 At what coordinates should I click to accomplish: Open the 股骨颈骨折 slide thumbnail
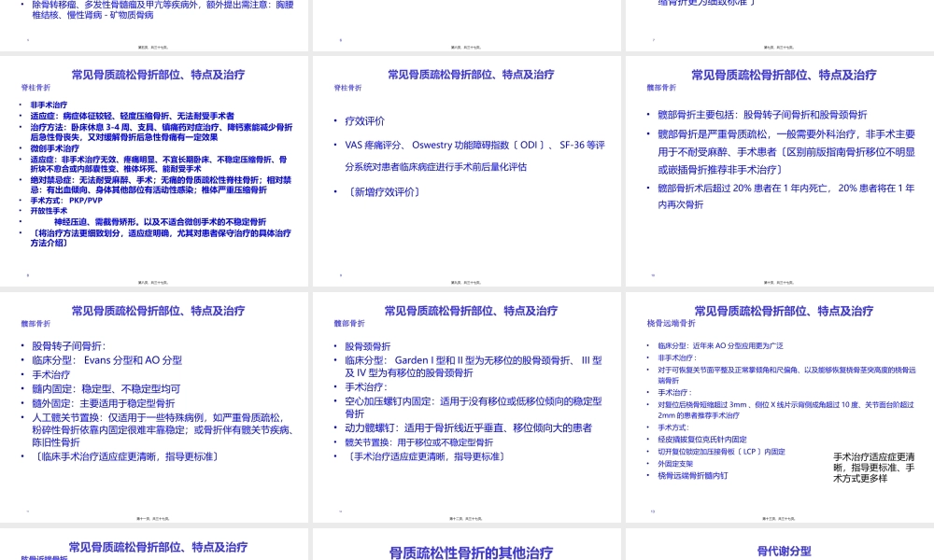coord(466,407)
